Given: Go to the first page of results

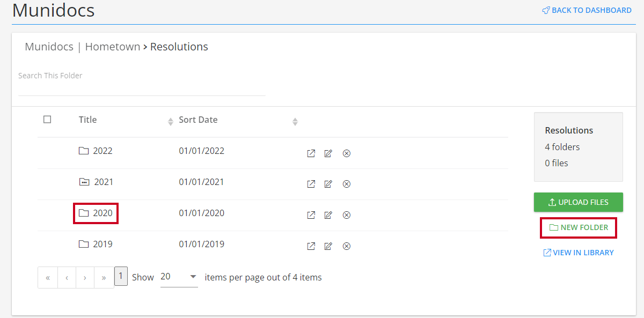Looking at the screenshot, I should pos(48,278).
